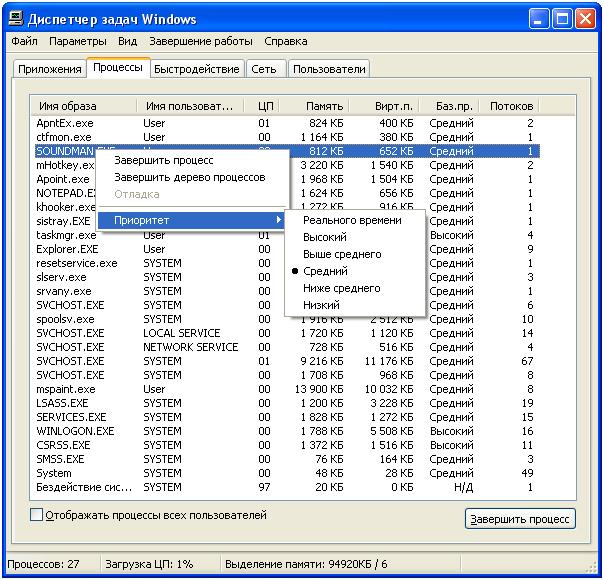Viewport: 604px width, 580px height.
Task: Select the slserv.exe process row
Action: pyautogui.click(x=287, y=277)
